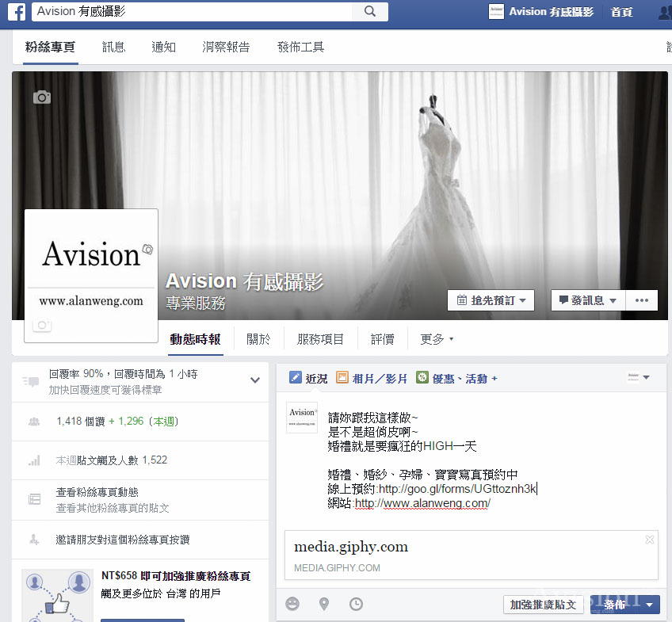
Task: Click the goo.gl/forms booking URL text
Action: coord(457,489)
